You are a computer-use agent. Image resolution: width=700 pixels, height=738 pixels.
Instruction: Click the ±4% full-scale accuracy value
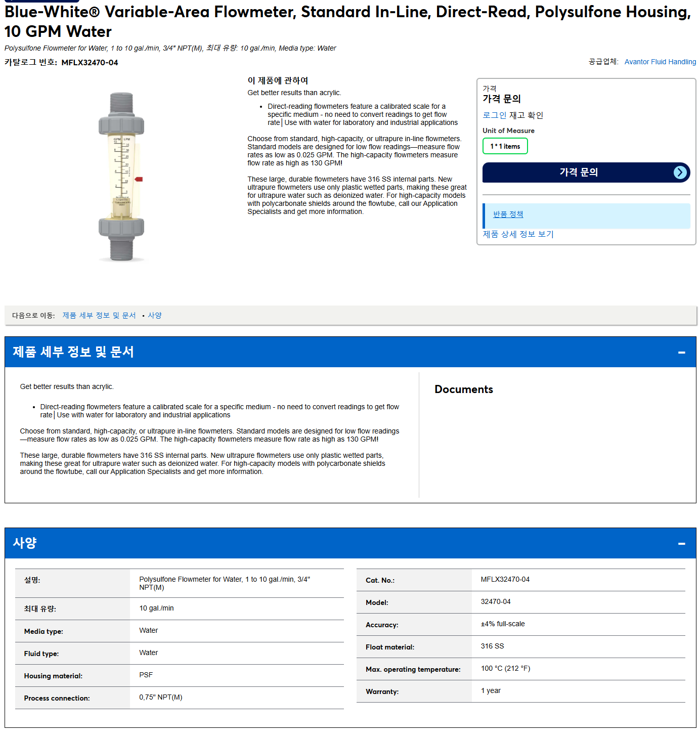pos(503,624)
